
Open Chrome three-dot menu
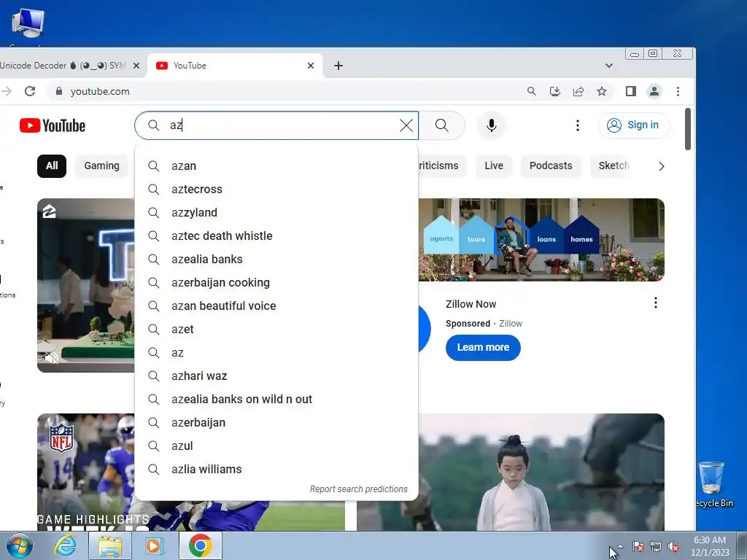click(678, 91)
